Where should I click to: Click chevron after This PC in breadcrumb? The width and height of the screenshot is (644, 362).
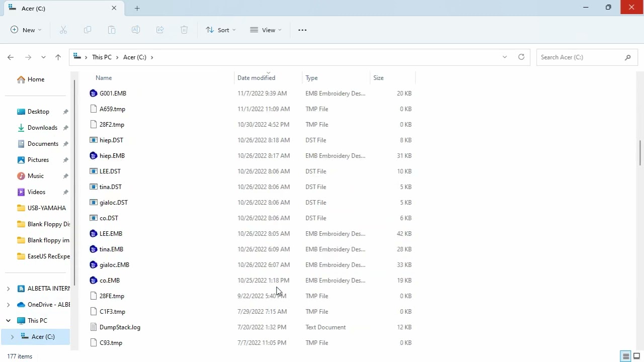117,57
